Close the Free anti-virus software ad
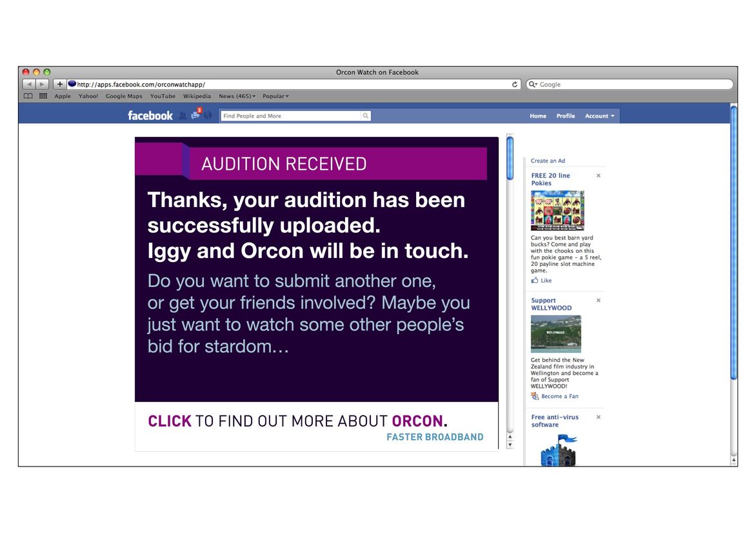 click(x=598, y=417)
